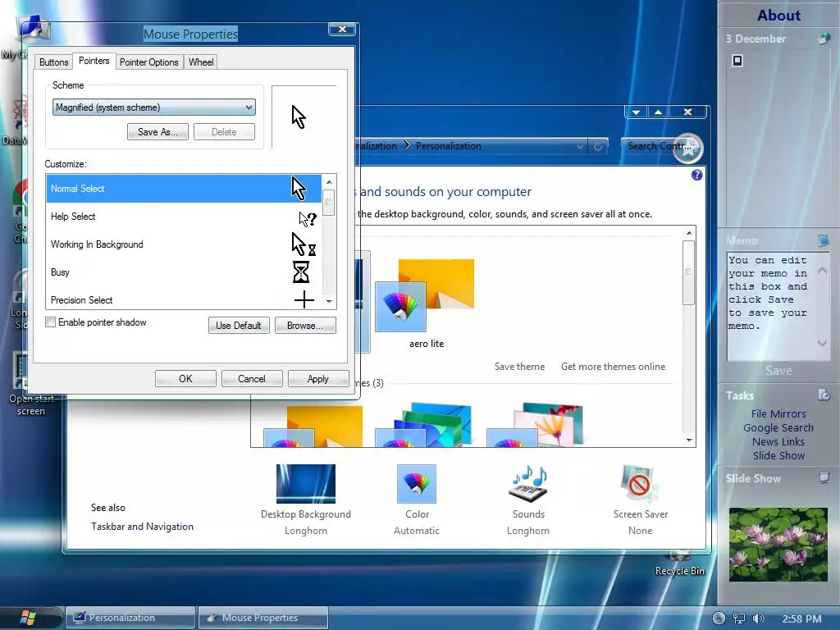The height and width of the screenshot is (630, 840).
Task: Click the Save theme link
Action: (x=519, y=367)
